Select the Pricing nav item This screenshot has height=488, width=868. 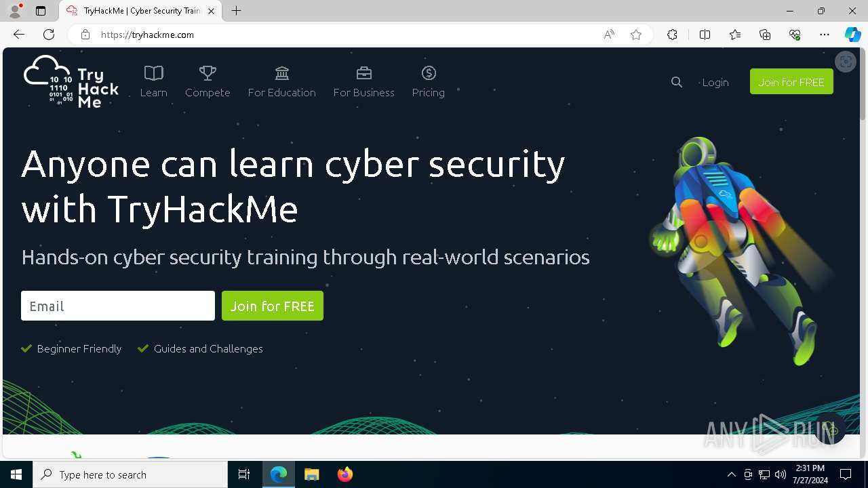tap(428, 82)
